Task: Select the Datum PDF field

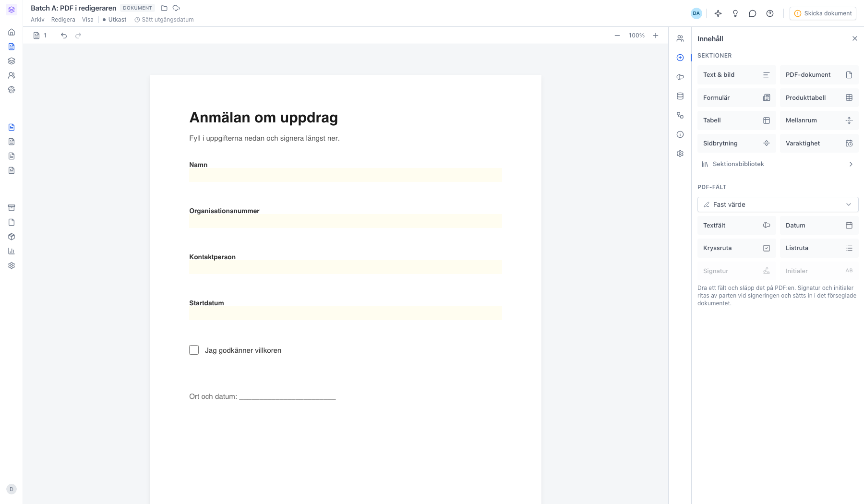Action: click(x=819, y=225)
